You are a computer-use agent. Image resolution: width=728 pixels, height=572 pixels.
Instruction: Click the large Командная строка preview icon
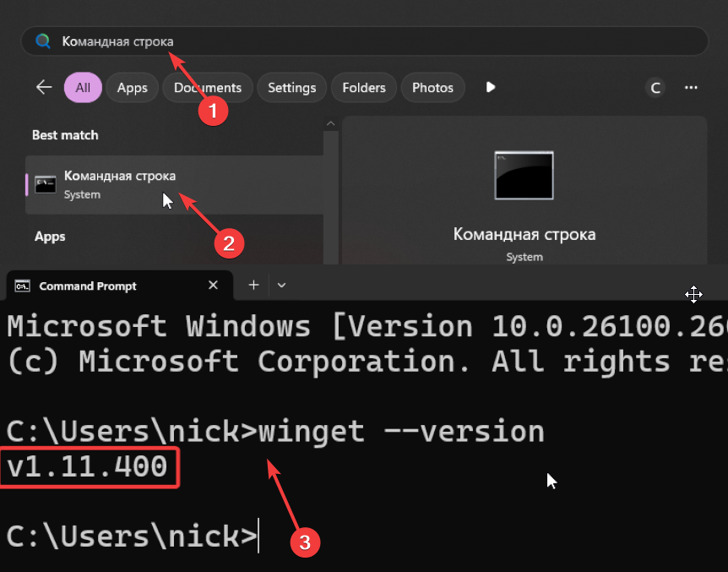(524, 175)
